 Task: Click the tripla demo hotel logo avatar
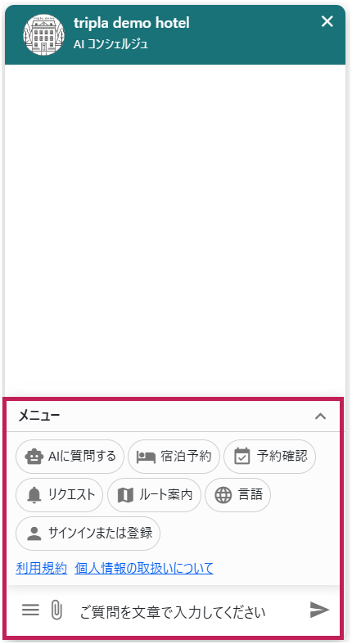[44, 34]
